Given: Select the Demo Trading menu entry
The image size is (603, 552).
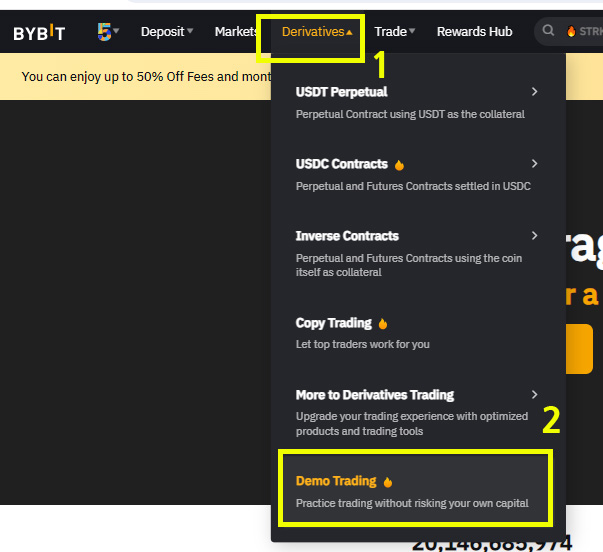Looking at the screenshot, I should 412,491.
